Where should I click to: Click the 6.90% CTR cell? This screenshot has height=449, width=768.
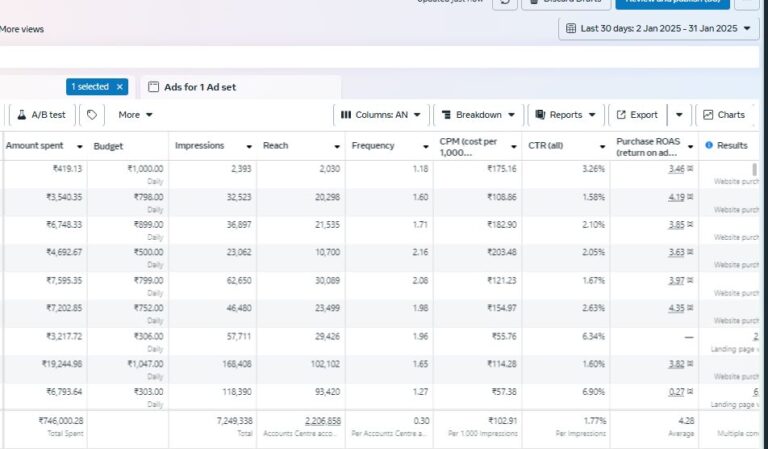pyautogui.click(x=594, y=392)
